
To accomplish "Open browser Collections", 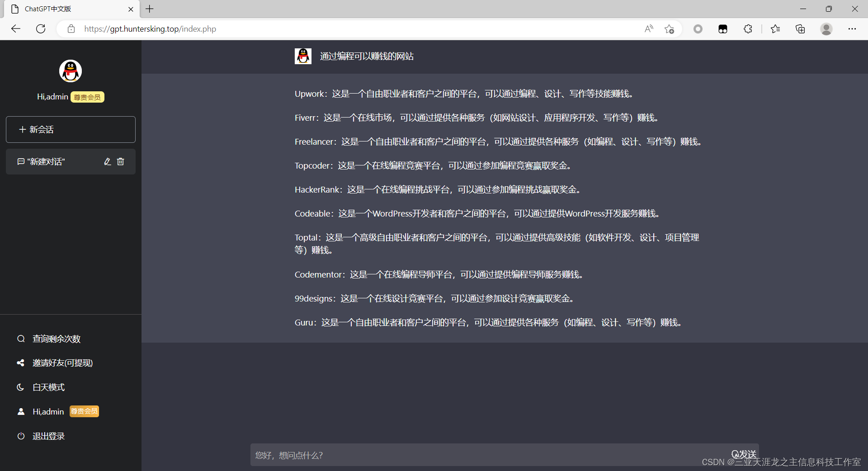I will click(800, 29).
